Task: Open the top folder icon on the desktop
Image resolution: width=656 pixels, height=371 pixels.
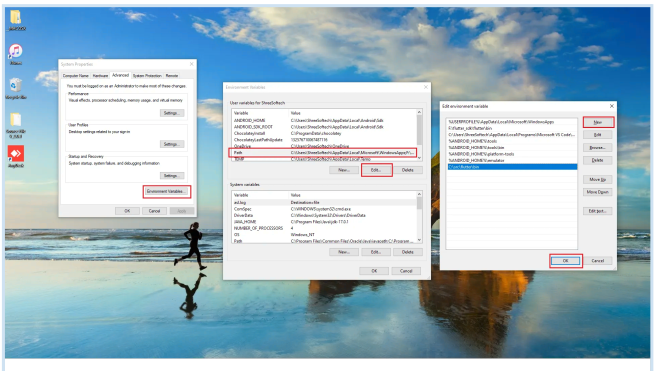Action: (x=16, y=18)
